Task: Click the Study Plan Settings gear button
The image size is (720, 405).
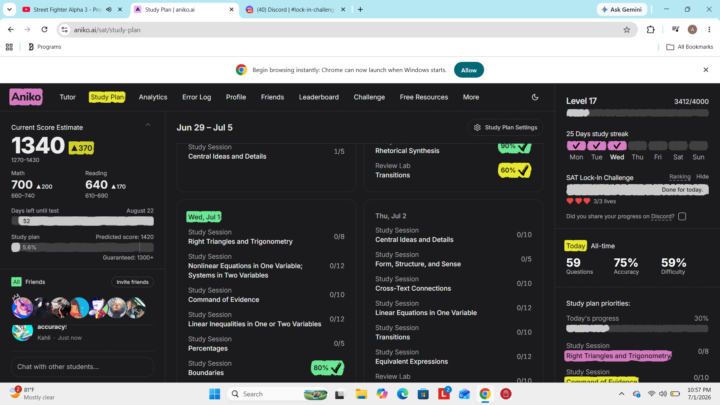Action: click(x=505, y=127)
